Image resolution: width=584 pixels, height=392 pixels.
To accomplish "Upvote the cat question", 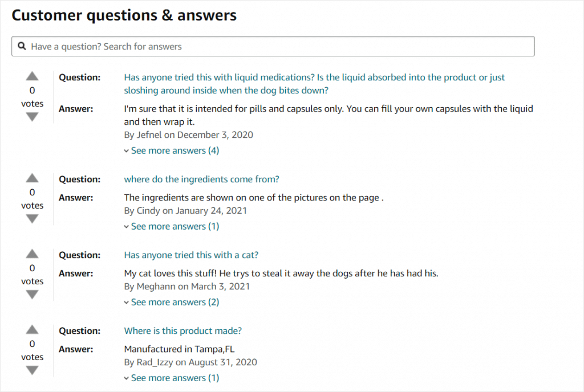I will click(x=33, y=254).
